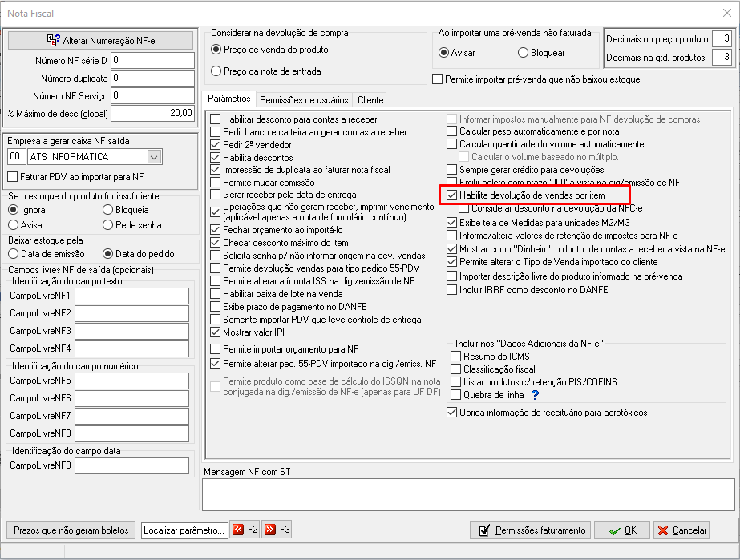Check Permite importar orçamento para NF
This screenshot has height=560, width=740.
point(215,349)
